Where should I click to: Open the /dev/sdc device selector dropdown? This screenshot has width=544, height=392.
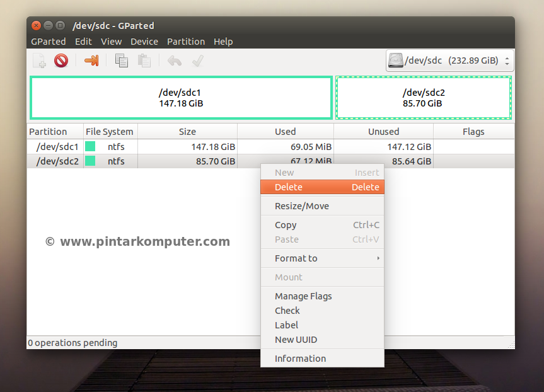click(x=449, y=61)
